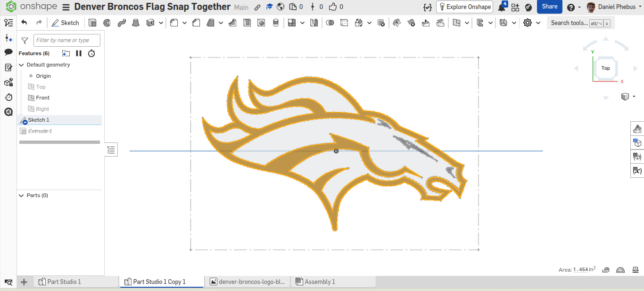Select the Boolean tool
This screenshot has height=291, width=644.
click(x=330, y=23)
